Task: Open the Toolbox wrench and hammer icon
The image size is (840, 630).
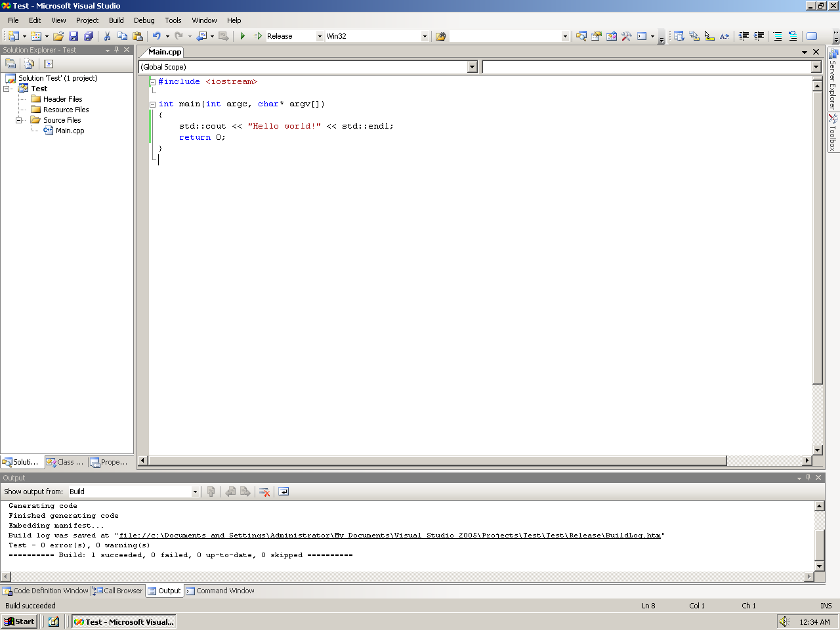Action: click(627, 36)
